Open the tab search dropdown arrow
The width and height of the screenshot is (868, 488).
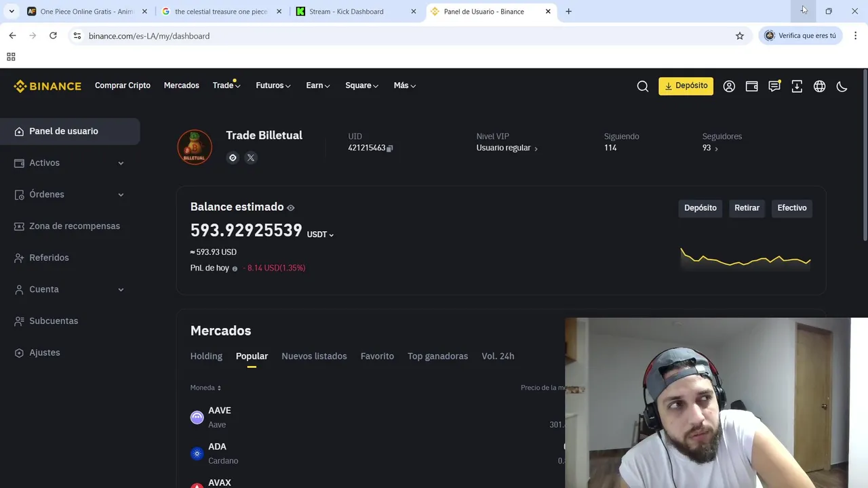(x=12, y=12)
